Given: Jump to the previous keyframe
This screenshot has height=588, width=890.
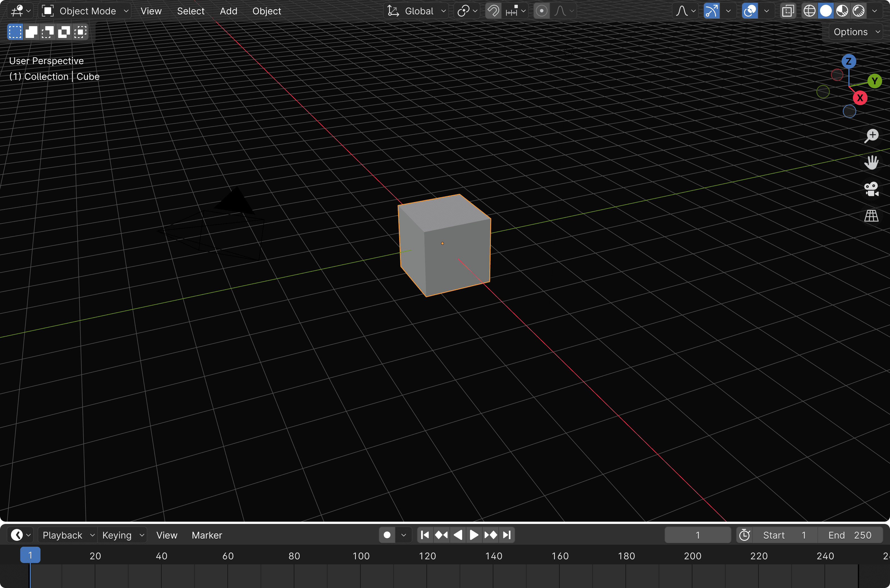Looking at the screenshot, I should [x=441, y=535].
